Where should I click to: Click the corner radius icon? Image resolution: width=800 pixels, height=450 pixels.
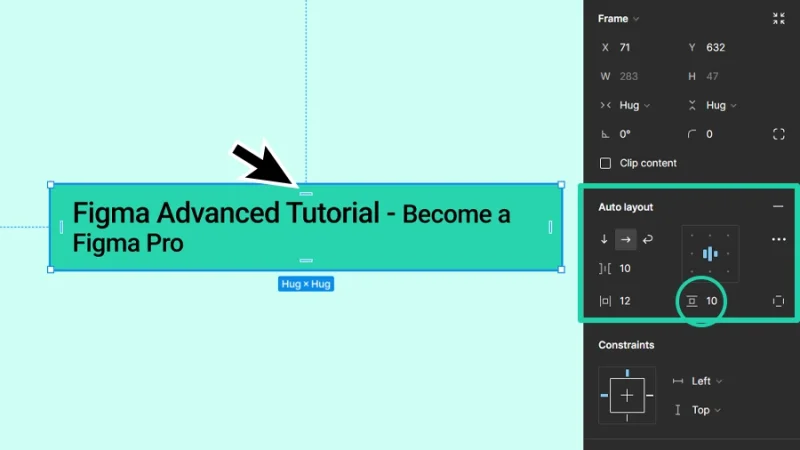691,134
